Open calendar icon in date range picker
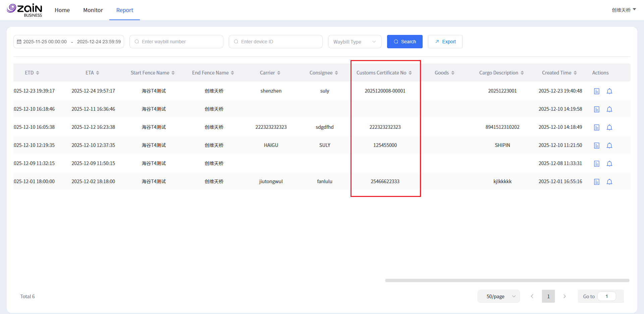Viewport: 644px width, 314px height. [19, 42]
